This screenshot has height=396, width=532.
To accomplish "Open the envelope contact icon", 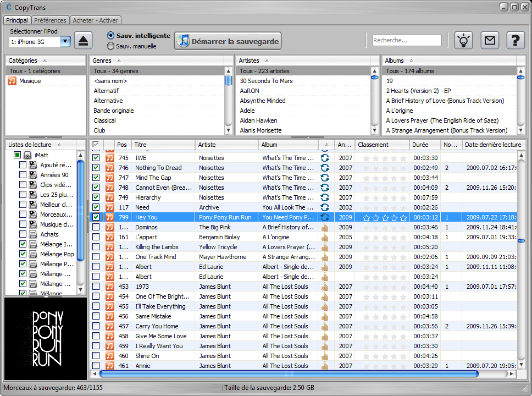I will point(490,41).
